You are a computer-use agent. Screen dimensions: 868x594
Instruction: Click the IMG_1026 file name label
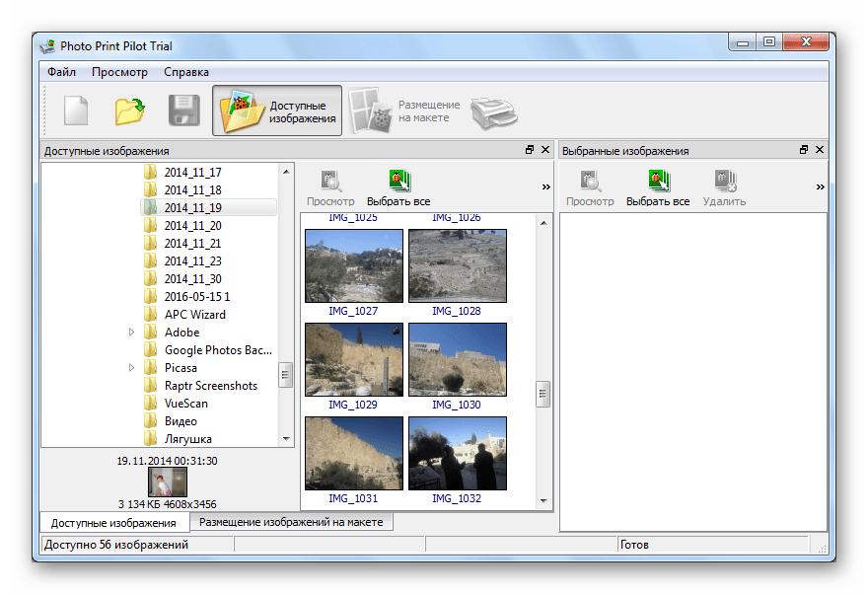[457, 217]
